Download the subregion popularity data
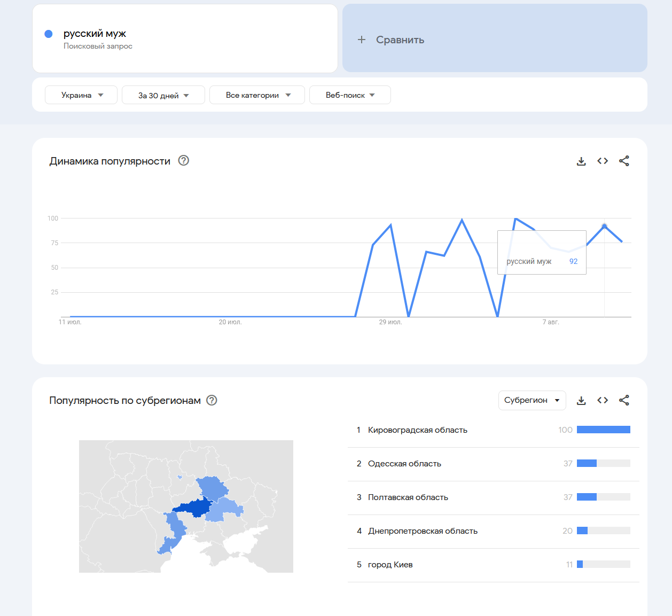 coord(581,400)
